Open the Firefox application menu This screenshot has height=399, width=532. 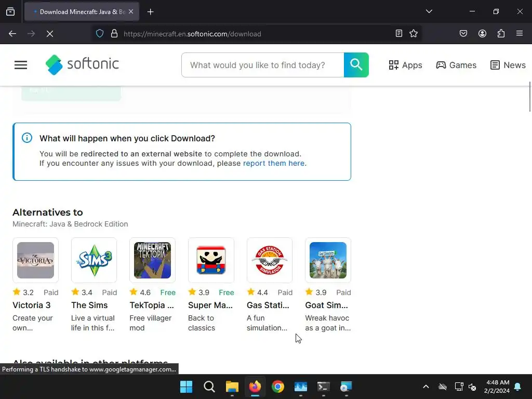520,34
